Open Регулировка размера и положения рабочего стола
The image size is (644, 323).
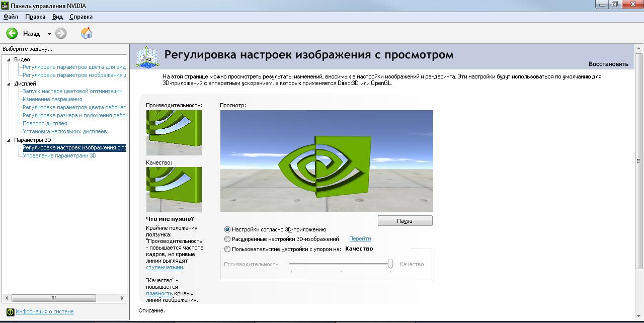74,115
